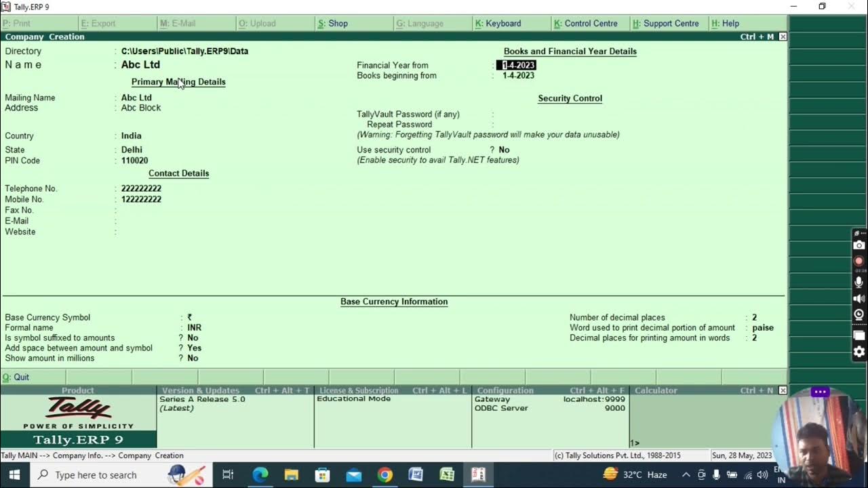Toggle Use security control option
Viewport: 868px width, 488px height.
click(504, 150)
